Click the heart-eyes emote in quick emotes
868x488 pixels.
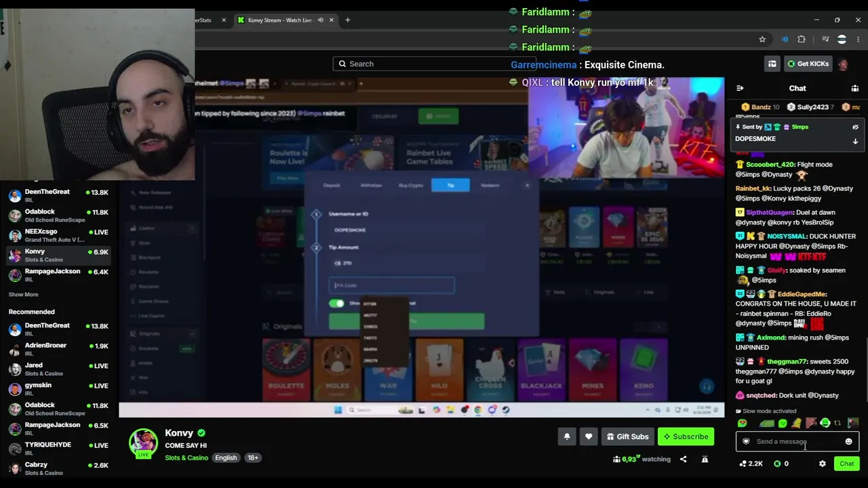(743, 424)
